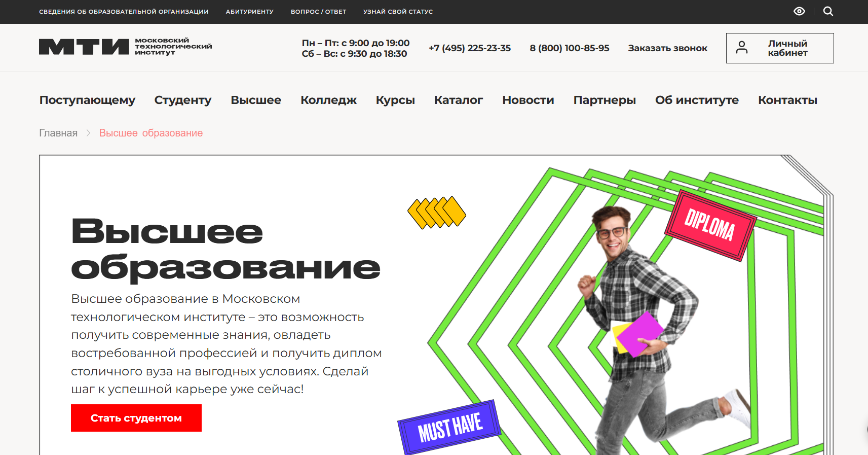Go to the Колледж section
This screenshot has height=455, width=868.
pos(328,100)
